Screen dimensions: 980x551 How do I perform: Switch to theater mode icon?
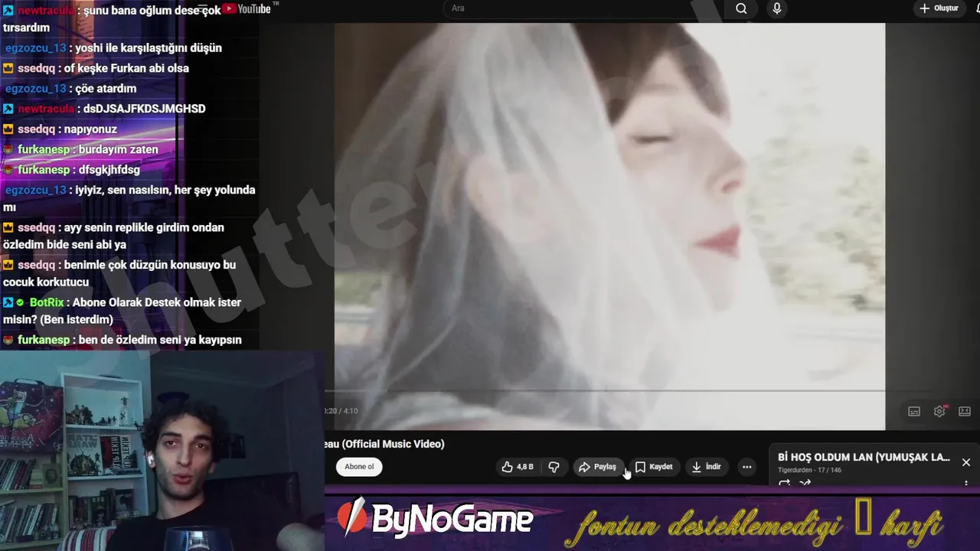[x=965, y=412]
